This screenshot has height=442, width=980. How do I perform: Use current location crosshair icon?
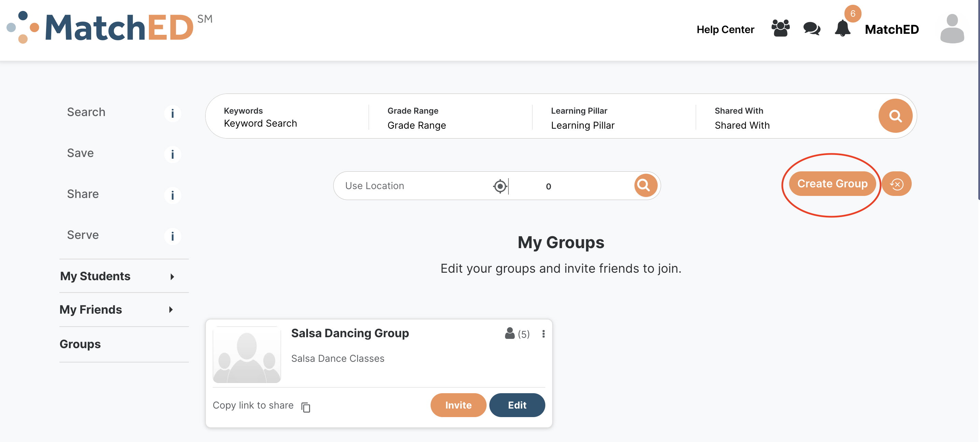tap(500, 186)
